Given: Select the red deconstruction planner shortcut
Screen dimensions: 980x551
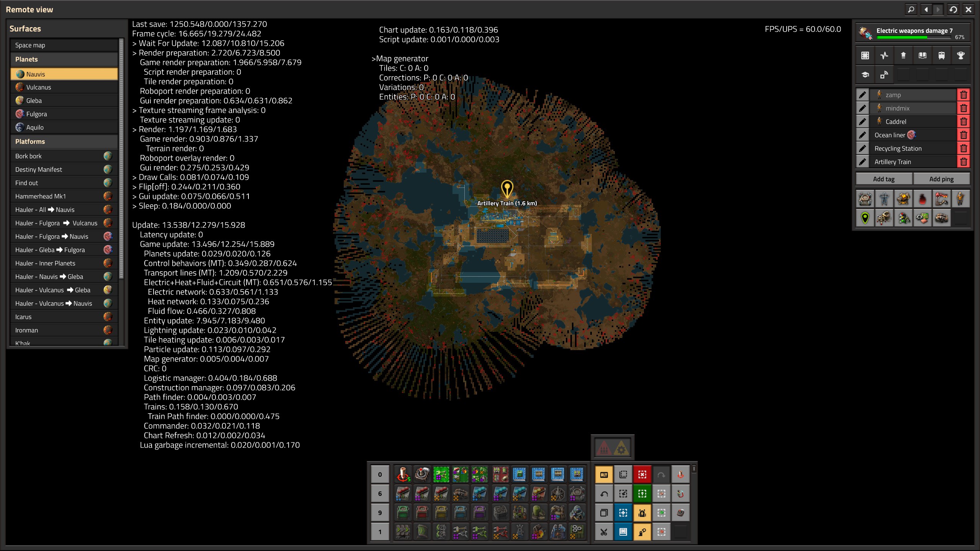Looking at the screenshot, I should point(642,474).
